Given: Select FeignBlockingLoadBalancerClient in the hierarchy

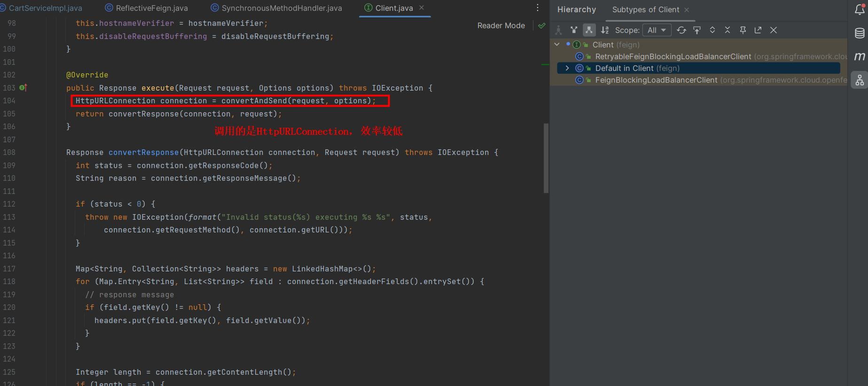Looking at the screenshot, I should coord(656,80).
